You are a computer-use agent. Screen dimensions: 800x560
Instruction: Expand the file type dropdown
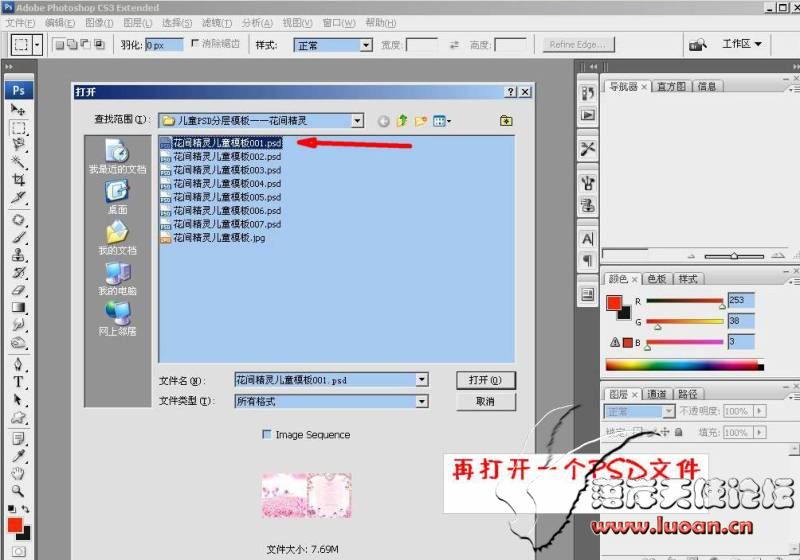click(x=421, y=401)
